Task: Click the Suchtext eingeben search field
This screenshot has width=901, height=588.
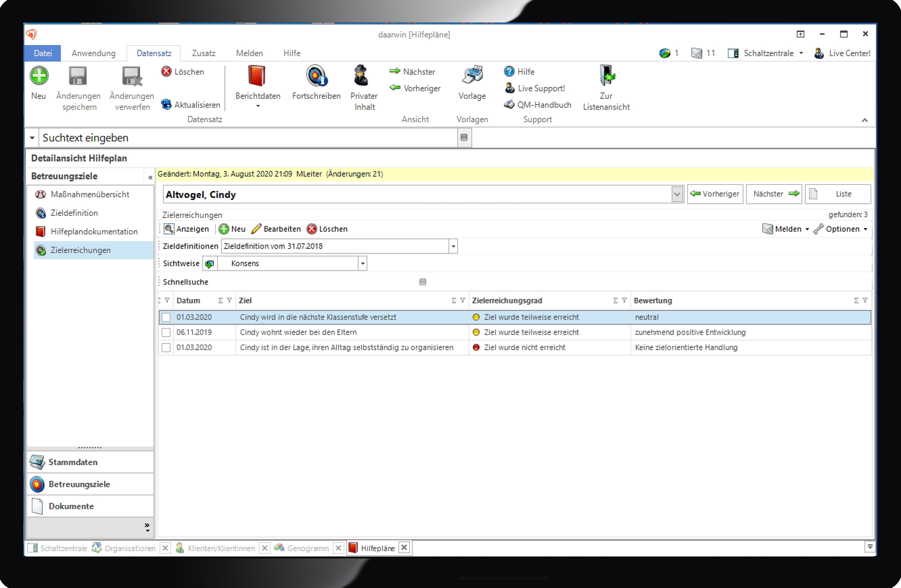Action: 248,138
